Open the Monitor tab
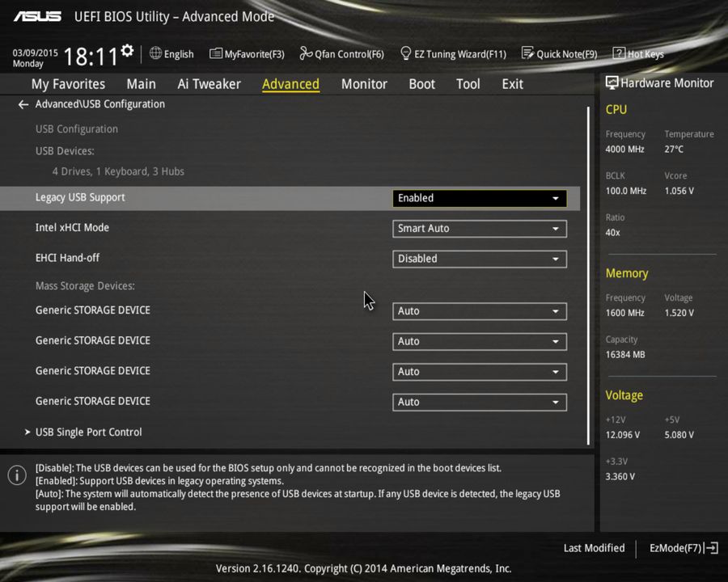Screen dimensions: 728x582 click(364, 83)
